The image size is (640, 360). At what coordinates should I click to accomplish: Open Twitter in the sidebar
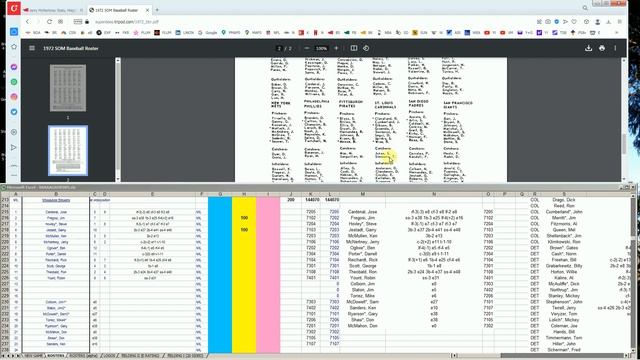coord(13,111)
